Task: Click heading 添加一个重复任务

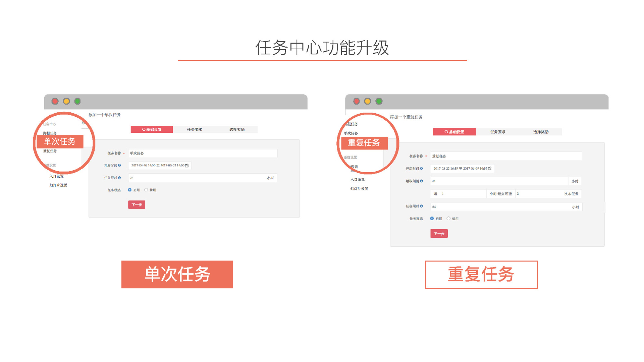Action: tap(406, 117)
